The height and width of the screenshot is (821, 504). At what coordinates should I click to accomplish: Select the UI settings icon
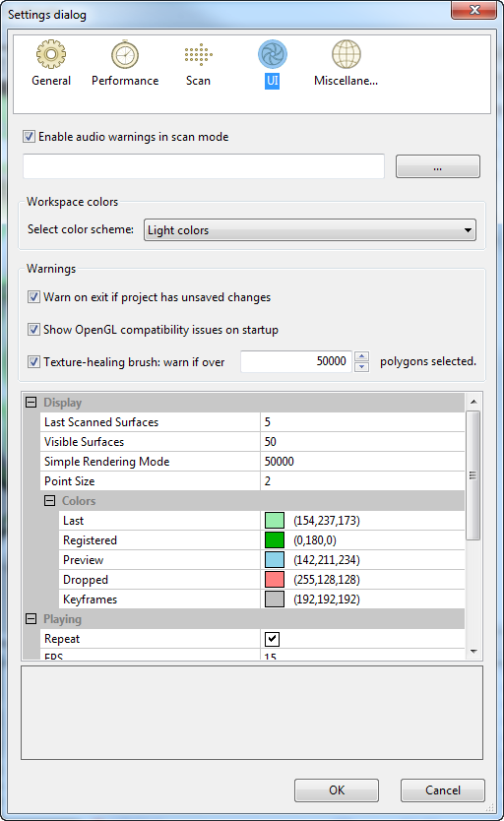(272, 54)
